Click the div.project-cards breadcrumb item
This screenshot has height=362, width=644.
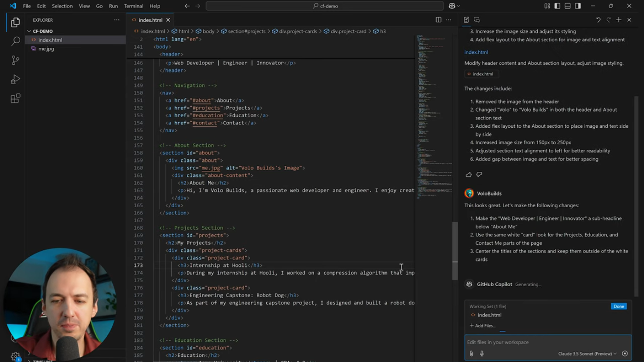point(294,31)
